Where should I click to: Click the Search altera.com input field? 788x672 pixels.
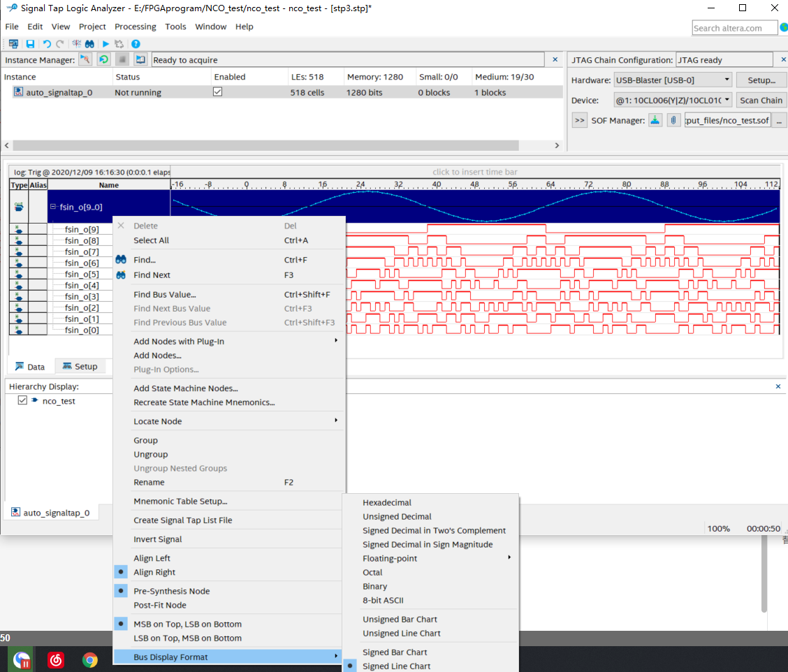pos(734,28)
